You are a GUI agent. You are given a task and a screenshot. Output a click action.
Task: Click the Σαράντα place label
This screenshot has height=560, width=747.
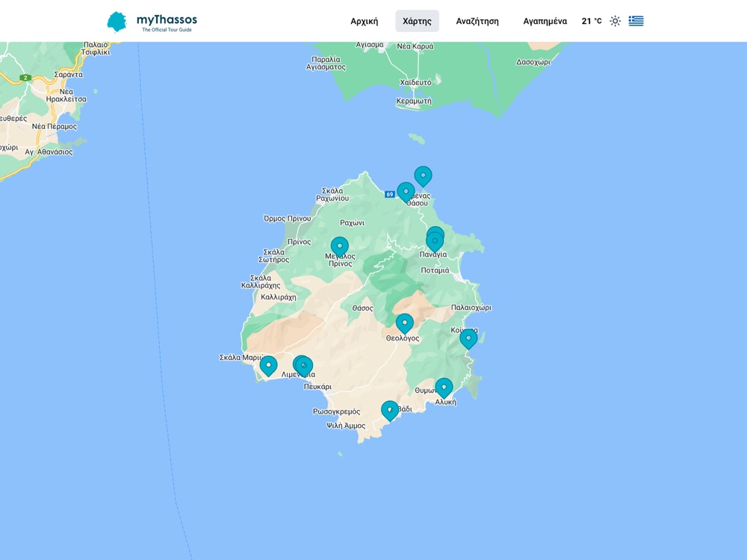(68, 75)
